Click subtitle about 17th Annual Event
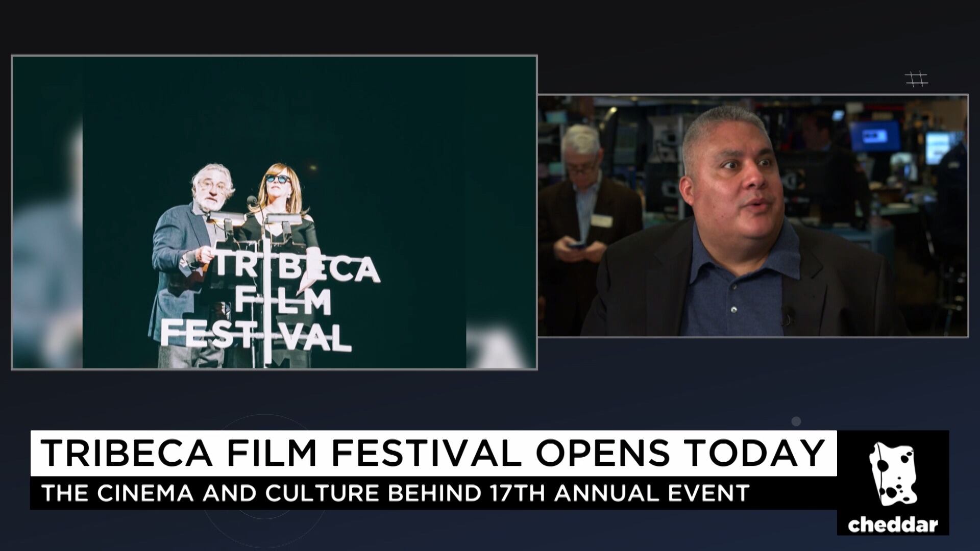Screen dimensions: 980x551 pyautogui.click(x=396, y=493)
